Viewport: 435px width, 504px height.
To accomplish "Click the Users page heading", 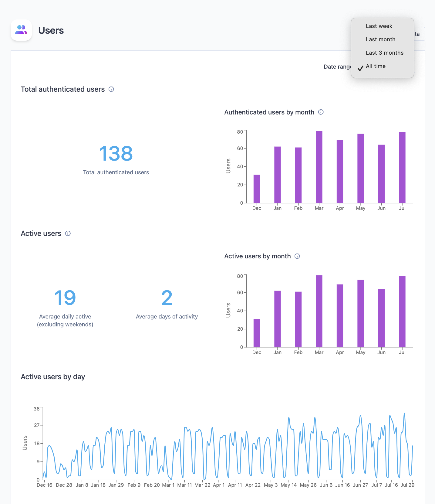I will click(x=51, y=30).
